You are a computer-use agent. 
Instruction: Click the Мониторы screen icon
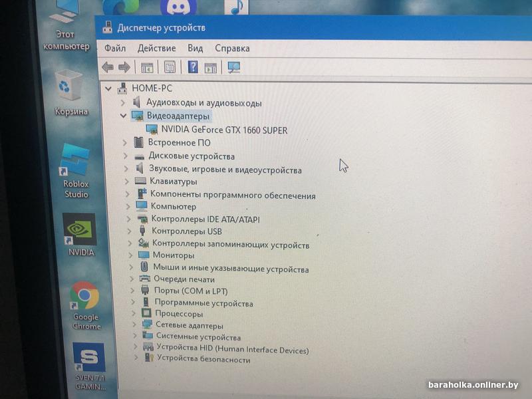pyautogui.click(x=144, y=255)
